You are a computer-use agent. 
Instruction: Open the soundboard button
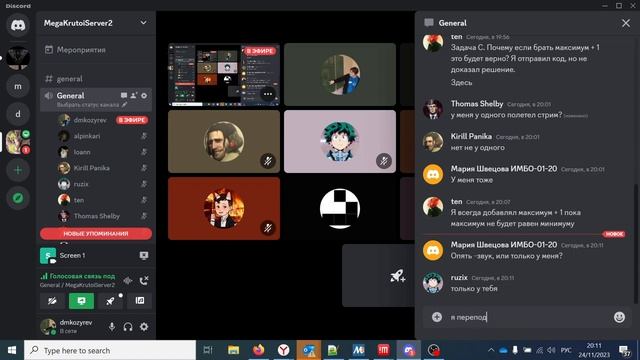[x=140, y=301]
